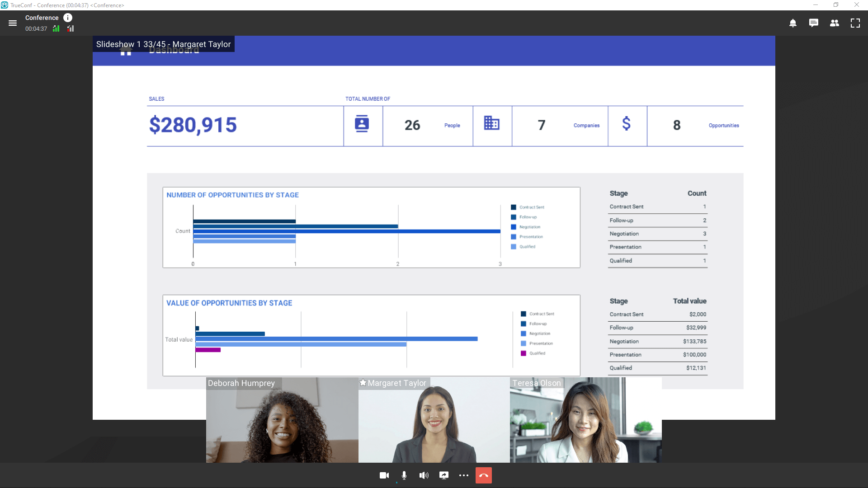Toggle the star next to Margaret Taylor

363,383
